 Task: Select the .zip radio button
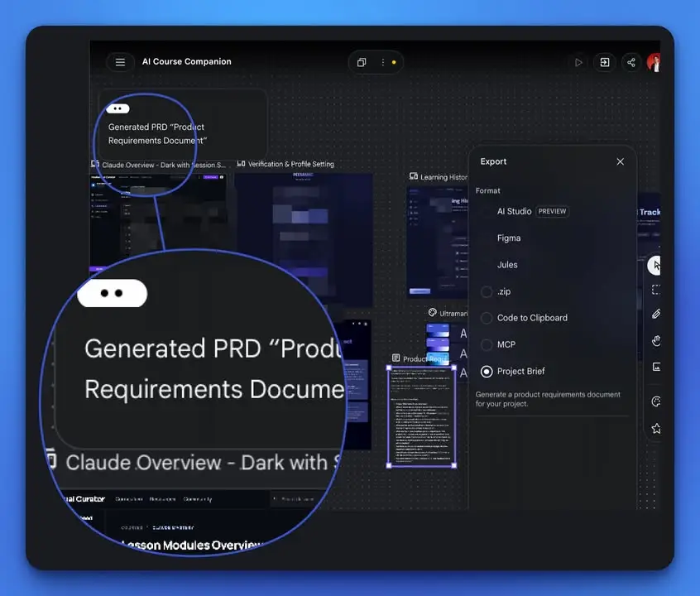(x=487, y=291)
